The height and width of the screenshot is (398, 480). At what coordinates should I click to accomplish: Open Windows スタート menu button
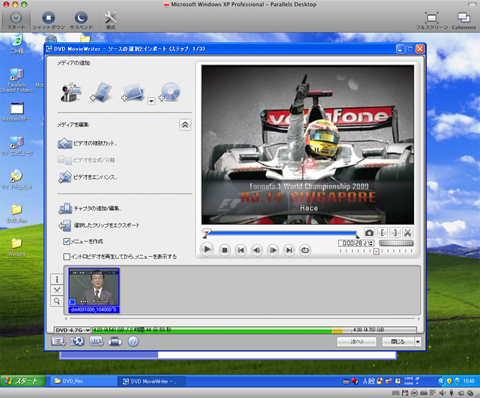[23, 381]
